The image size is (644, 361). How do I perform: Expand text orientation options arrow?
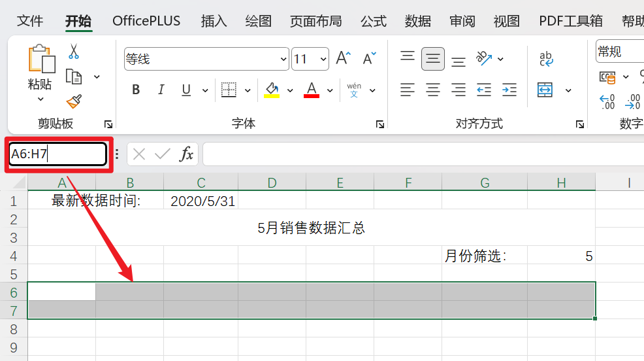(501, 60)
